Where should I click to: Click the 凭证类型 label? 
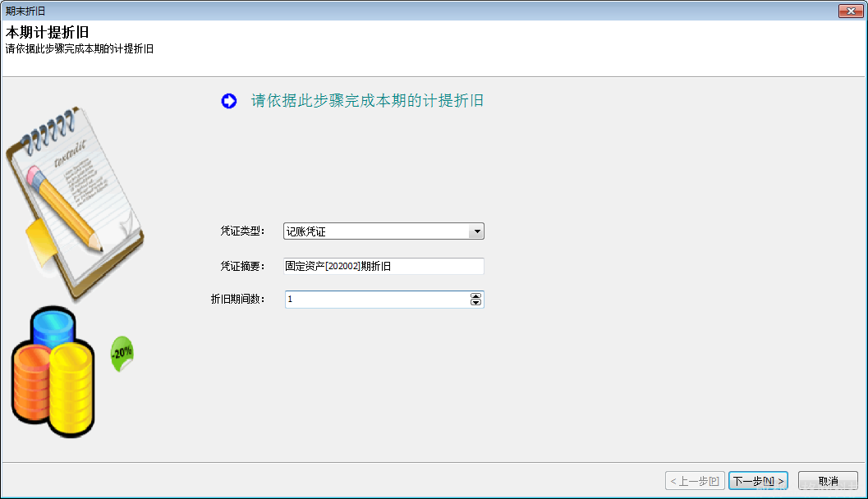pyautogui.click(x=242, y=231)
